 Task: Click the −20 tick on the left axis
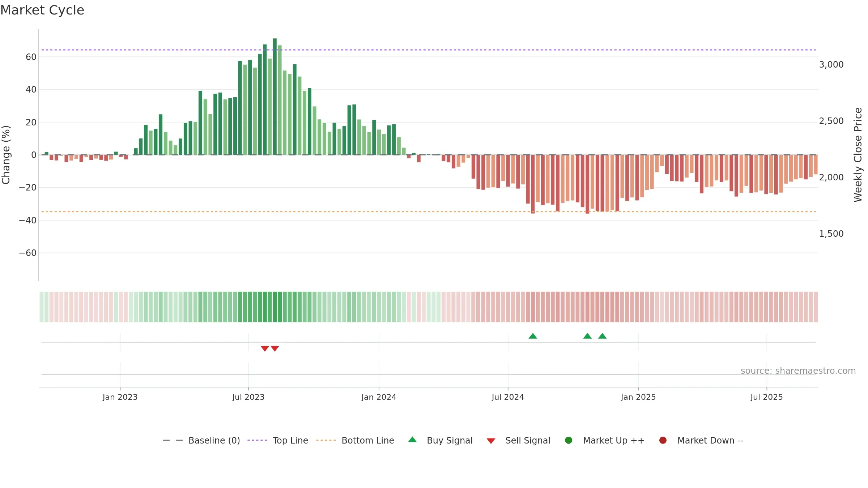[x=28, y=188]
